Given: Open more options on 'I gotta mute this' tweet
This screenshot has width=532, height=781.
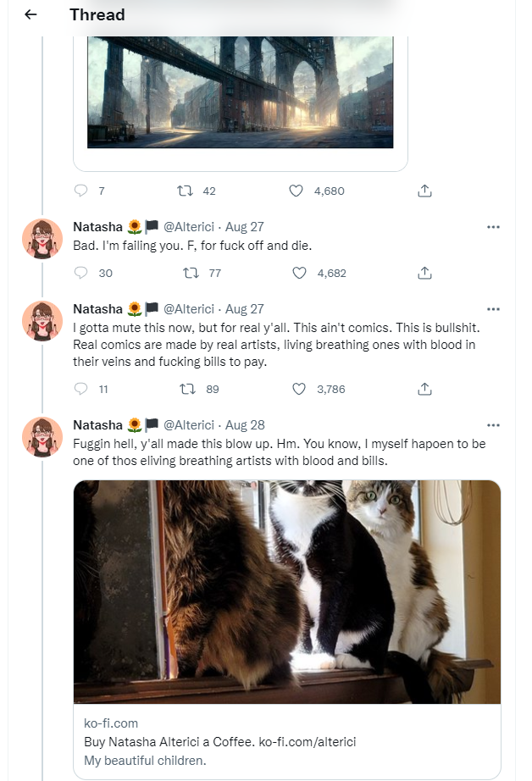Looking at the screenshot, I should coord(493,309).
